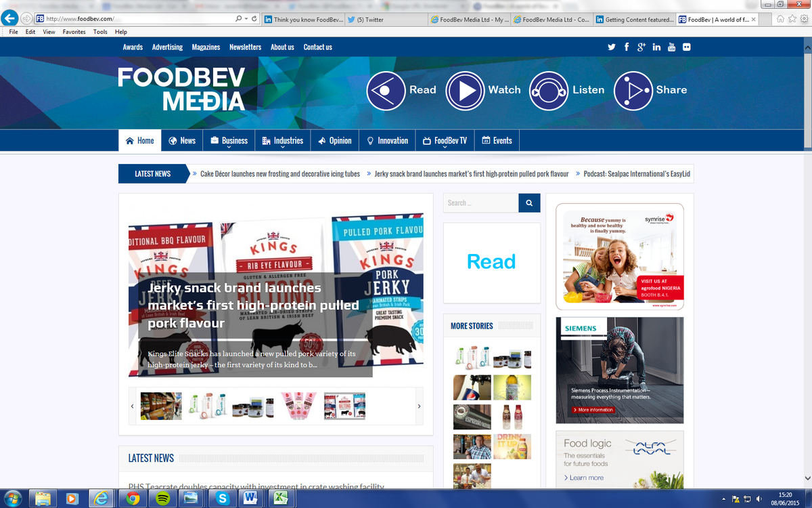
Task: Open Spotify from the taskbar
Action: (162, 499)
